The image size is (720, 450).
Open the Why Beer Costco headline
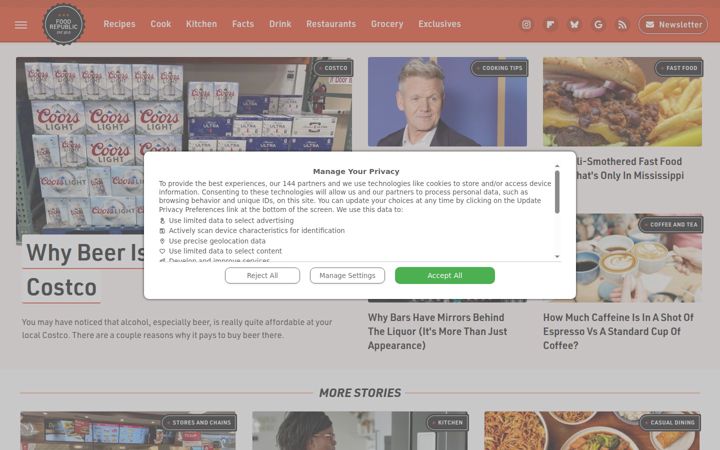(x=84, y=270)
